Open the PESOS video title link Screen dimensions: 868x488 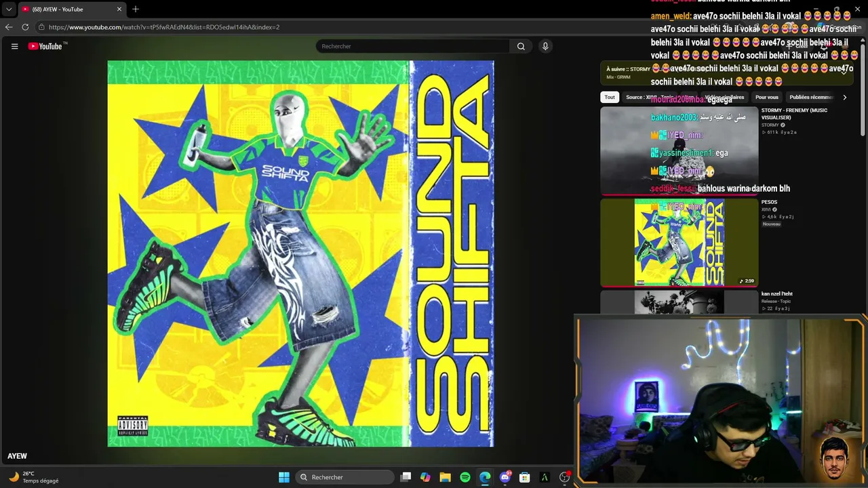[769, 202]
